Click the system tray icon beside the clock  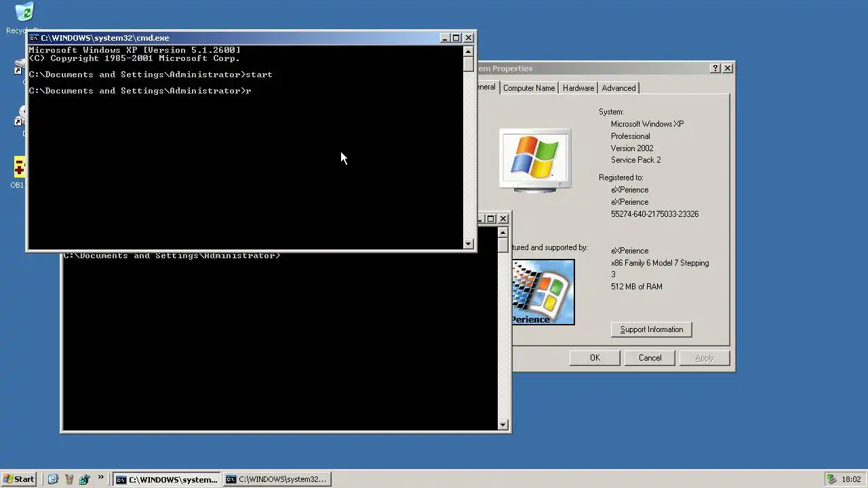pyautogui.click(x=831, y=479)
